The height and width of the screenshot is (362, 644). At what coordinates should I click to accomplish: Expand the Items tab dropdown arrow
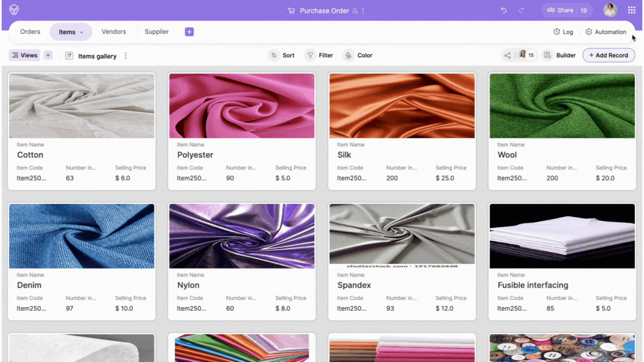tap(82, 32)
